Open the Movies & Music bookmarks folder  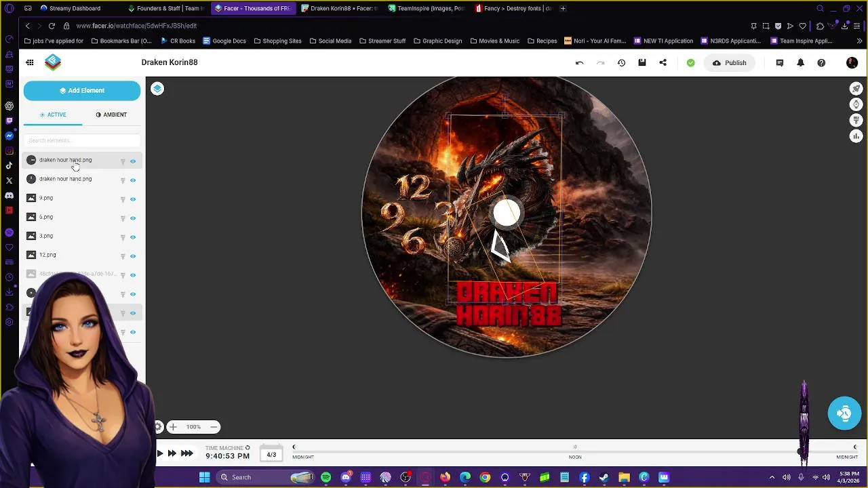494,41
